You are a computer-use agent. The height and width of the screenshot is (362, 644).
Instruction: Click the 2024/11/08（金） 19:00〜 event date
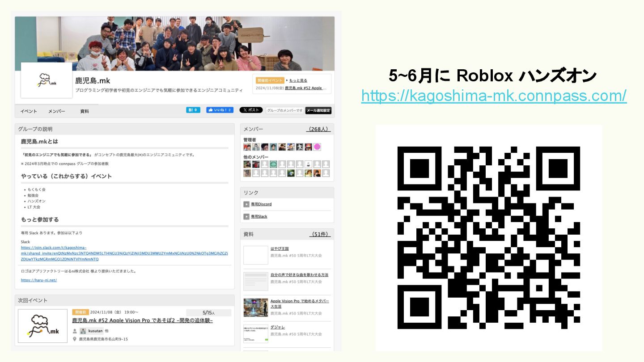pos(114,312)
